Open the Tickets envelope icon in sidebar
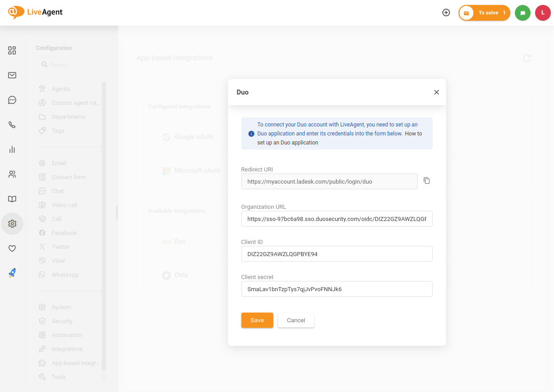Image resolution: width=554 pixels, height=392 pixels. [x=12, y=75]
